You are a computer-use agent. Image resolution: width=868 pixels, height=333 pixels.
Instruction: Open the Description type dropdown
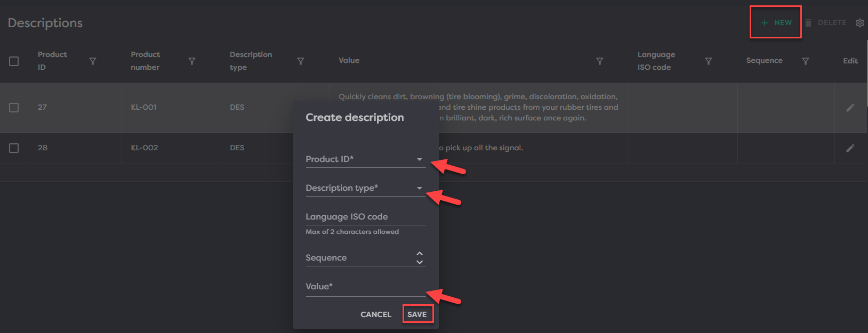(420, 188)
